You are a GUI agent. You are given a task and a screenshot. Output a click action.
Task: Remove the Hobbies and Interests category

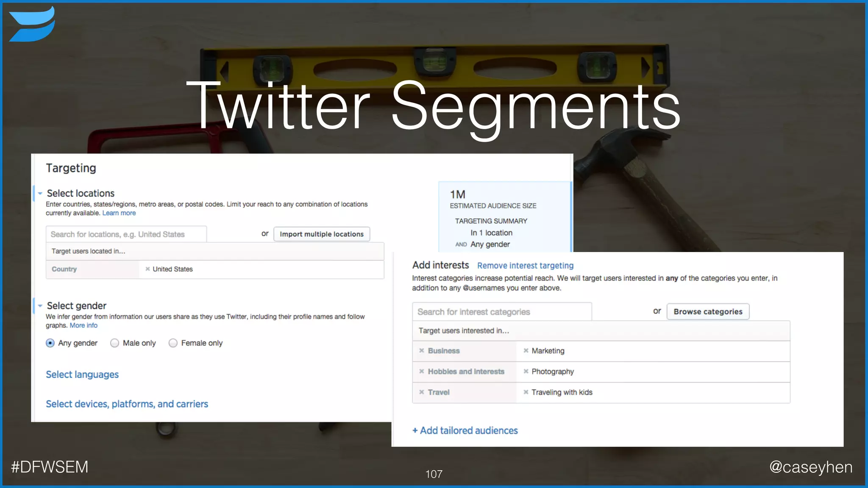coord(422,372)
